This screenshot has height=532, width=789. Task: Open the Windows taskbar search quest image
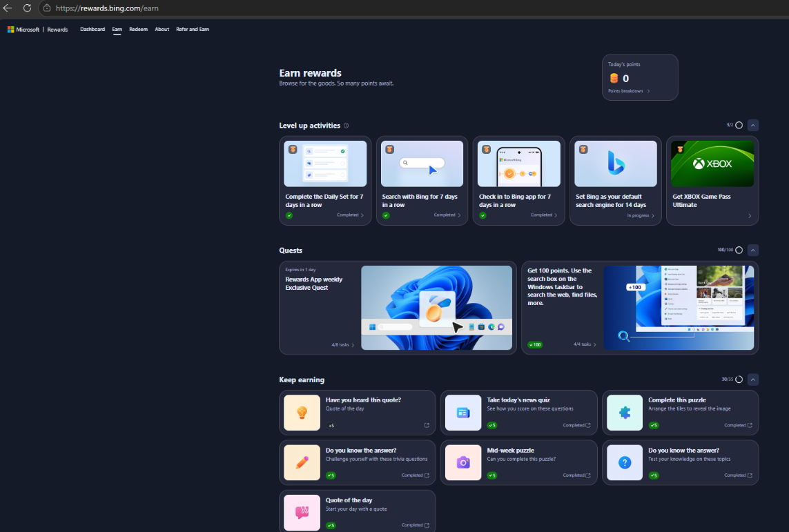(679, 308)
